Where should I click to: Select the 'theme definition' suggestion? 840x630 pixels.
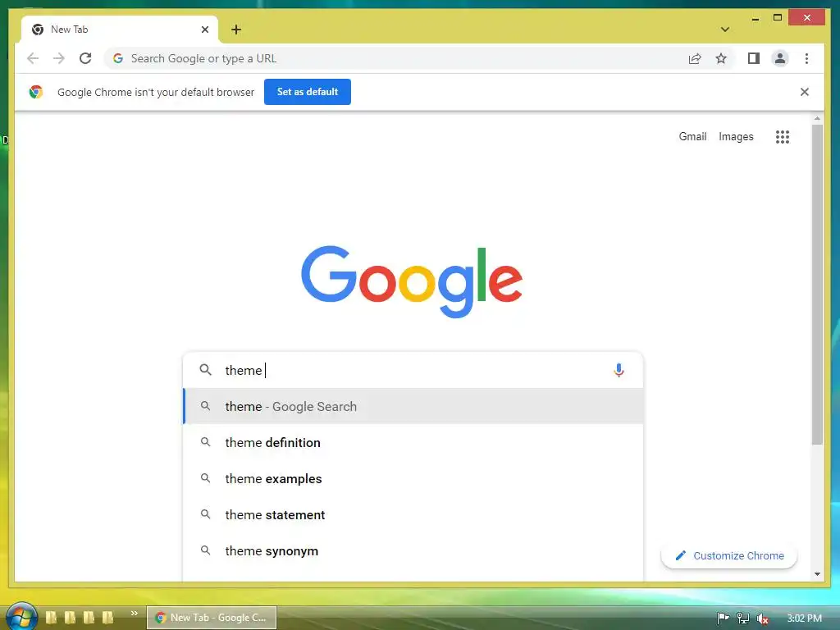[413, 442]
